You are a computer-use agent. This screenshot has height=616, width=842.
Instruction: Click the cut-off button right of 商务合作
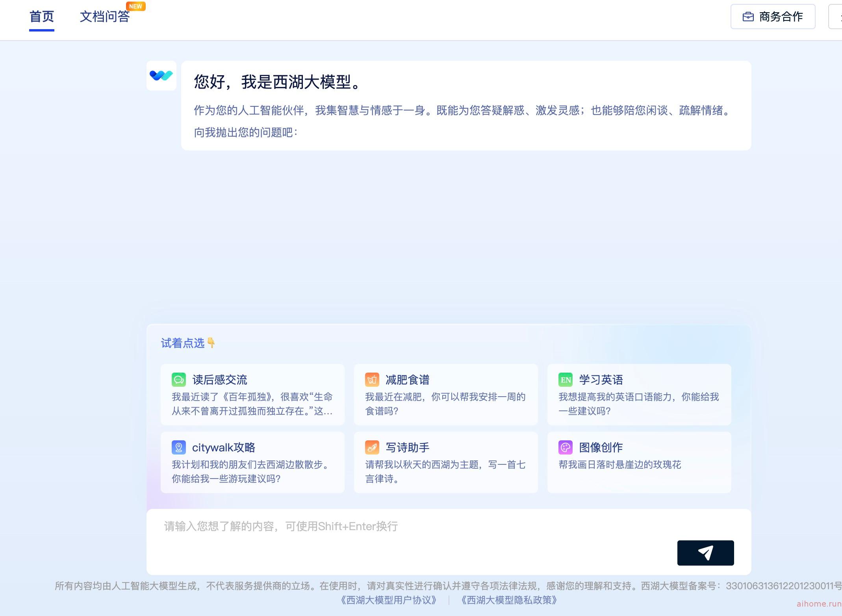pos(835,17)
